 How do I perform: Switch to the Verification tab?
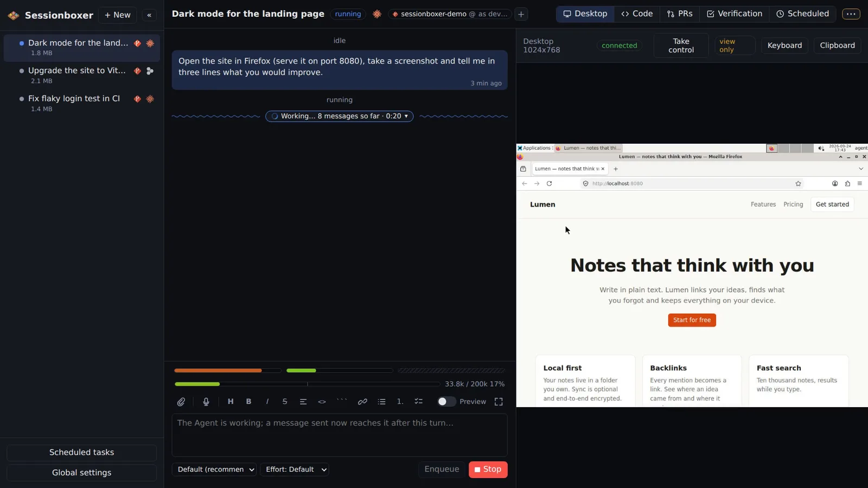point(735,14)
